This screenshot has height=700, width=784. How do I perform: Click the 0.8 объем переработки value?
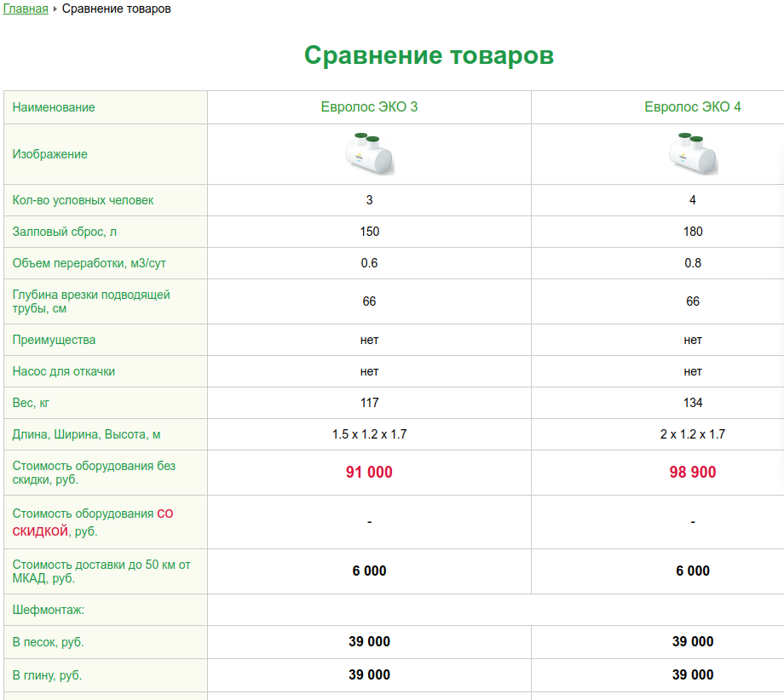(693, 263)
